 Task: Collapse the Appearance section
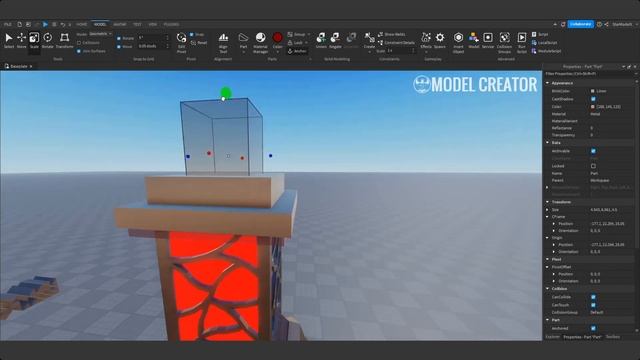(547, 83)
